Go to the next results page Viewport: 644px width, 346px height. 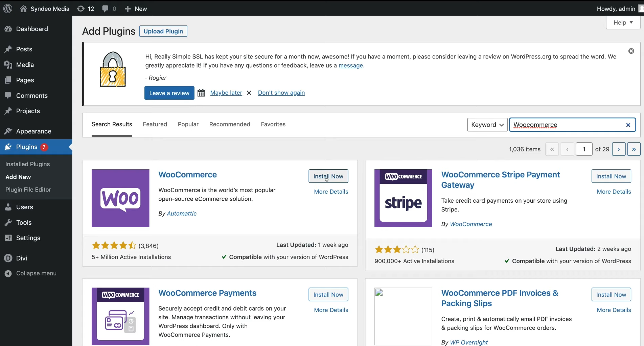tap(619, 149)
